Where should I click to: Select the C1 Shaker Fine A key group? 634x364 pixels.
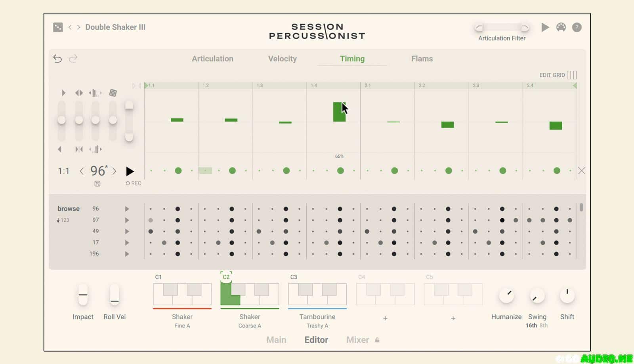(x=182, y=294)
